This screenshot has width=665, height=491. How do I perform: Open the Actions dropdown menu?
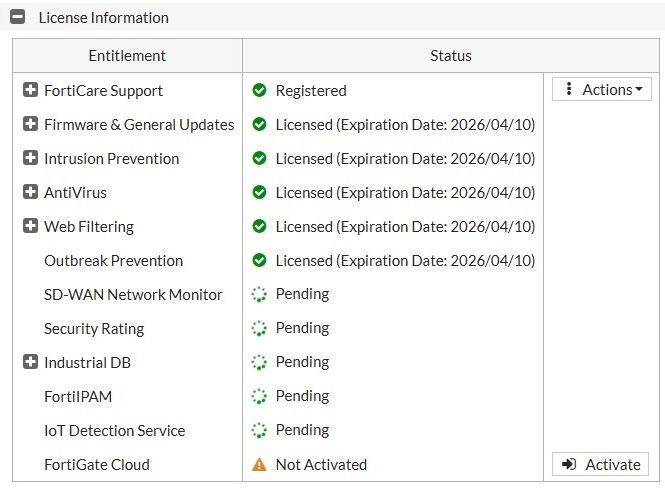[601, 90]
